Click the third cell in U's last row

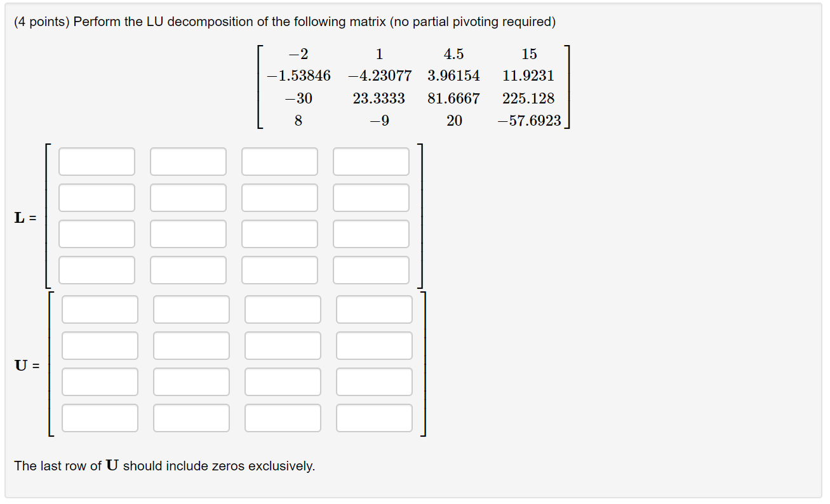pos(283,418)
